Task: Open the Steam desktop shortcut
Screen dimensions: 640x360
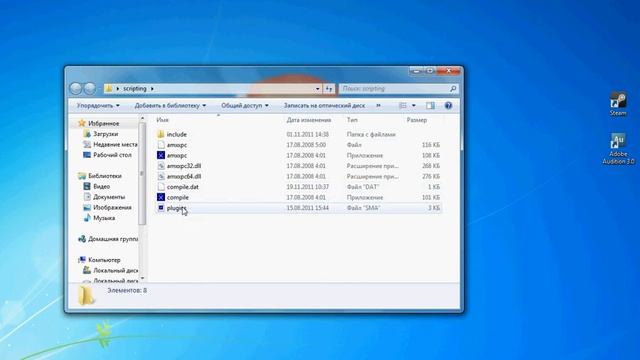Action: tap(618, 104)
